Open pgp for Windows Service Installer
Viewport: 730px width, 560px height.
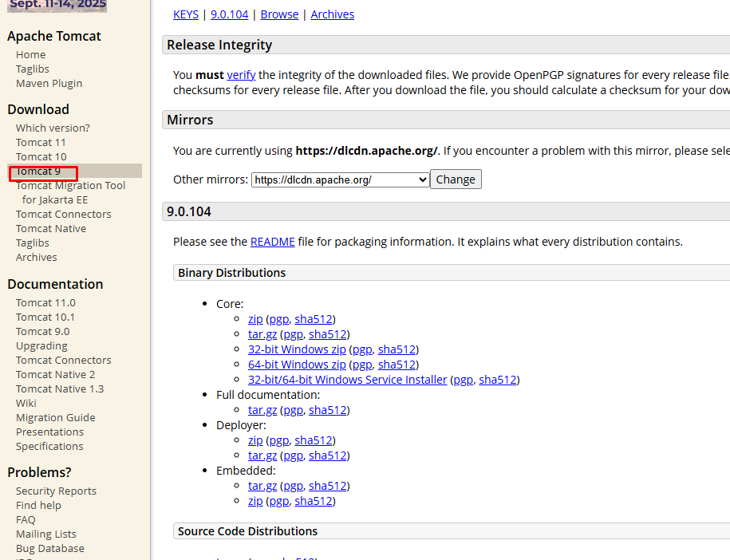pyautogui.click(x=464, y=380)
